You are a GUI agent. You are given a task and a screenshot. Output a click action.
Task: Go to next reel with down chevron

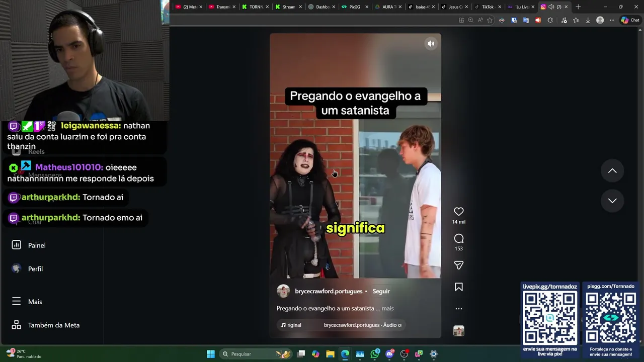click(612, 201)
